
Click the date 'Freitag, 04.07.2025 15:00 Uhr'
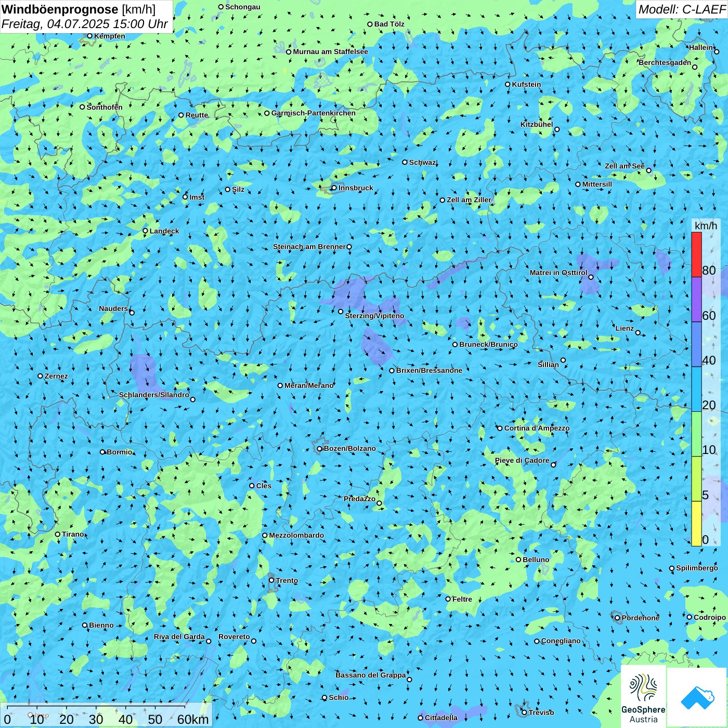tap(85, 24)
